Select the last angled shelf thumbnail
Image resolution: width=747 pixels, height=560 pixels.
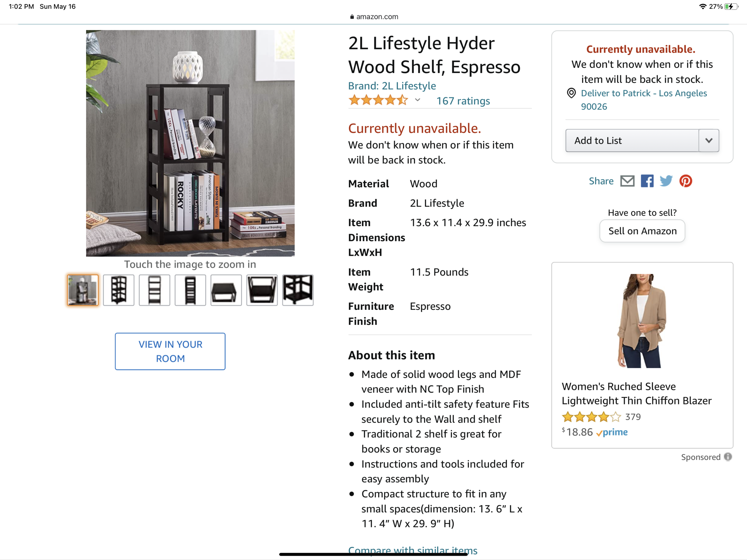[298, 290]
